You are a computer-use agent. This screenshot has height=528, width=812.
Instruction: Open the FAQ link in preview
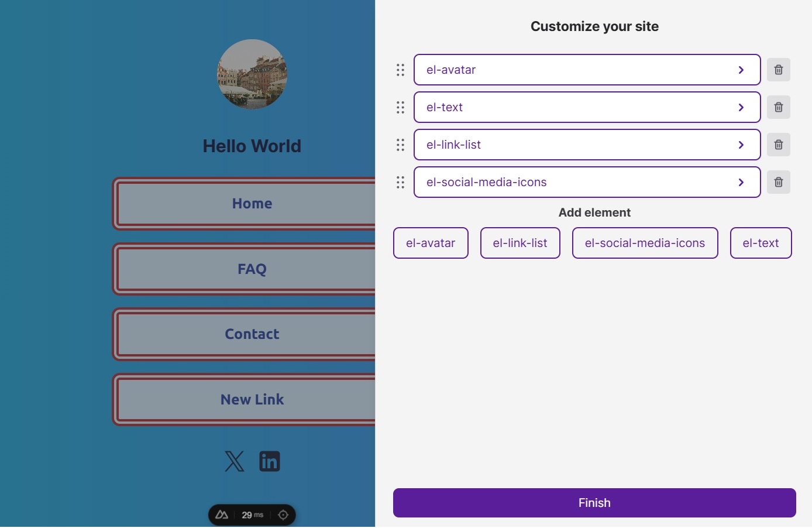pos(252,269)
